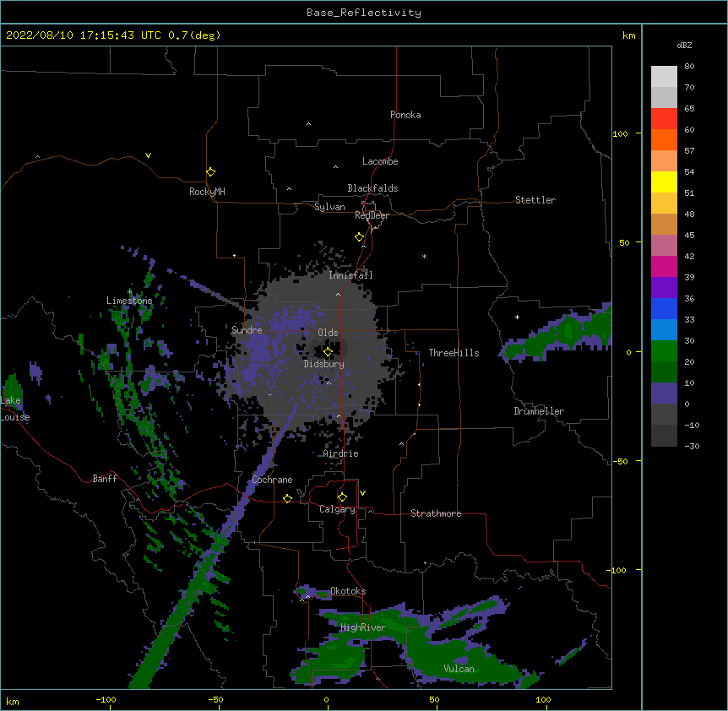
Task: Click the Strathmore label
Action: (436, 513)
